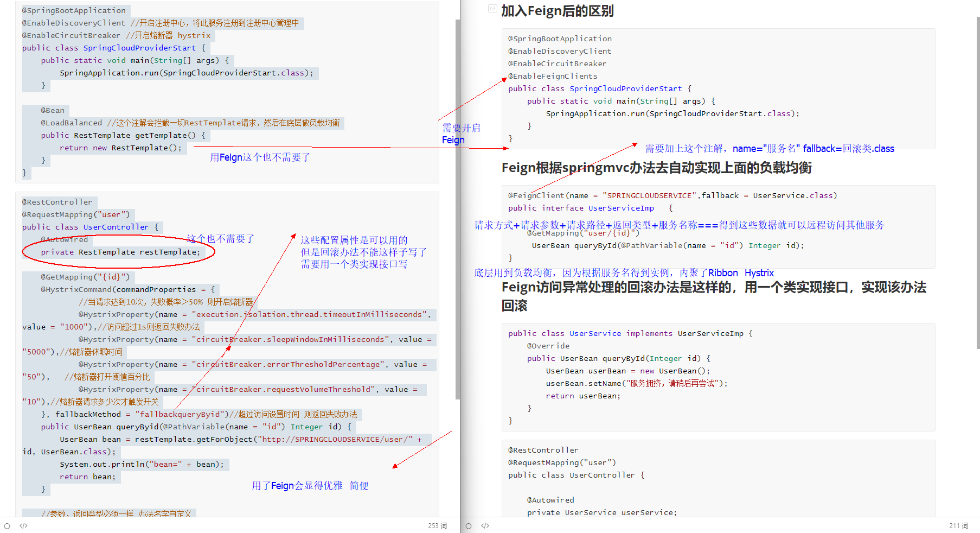Image resolution: width=980 pixels, height=533 pixels.
Task: Toggle source code mode in right window
Action: (x=485, y=525)
